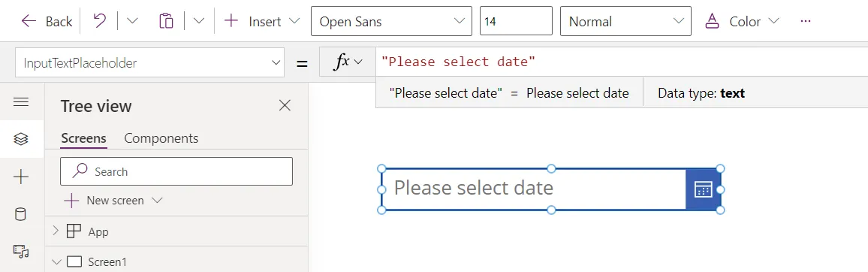The height and width of the screenshot is (272, 868).
Task: Expand the App tree node
Action: coord(56,231)
